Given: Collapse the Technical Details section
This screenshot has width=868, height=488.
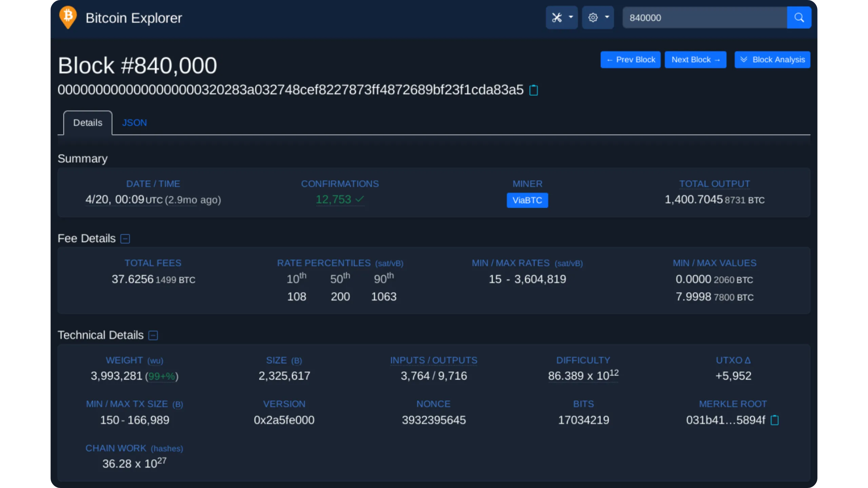Looking at the screenshot, I should click(153, 335).
